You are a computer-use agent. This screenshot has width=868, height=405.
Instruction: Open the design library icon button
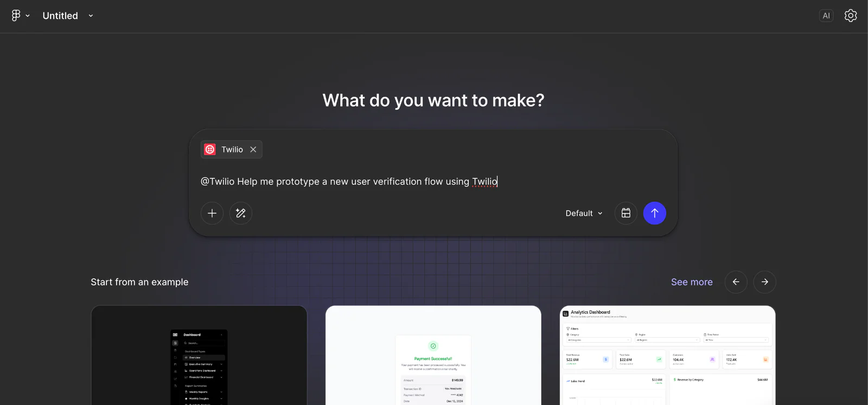coord(626,213)
